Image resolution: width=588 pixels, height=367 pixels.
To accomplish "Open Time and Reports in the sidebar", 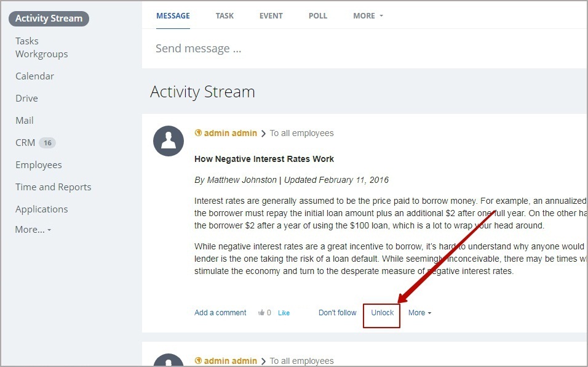I will [54, 187].
